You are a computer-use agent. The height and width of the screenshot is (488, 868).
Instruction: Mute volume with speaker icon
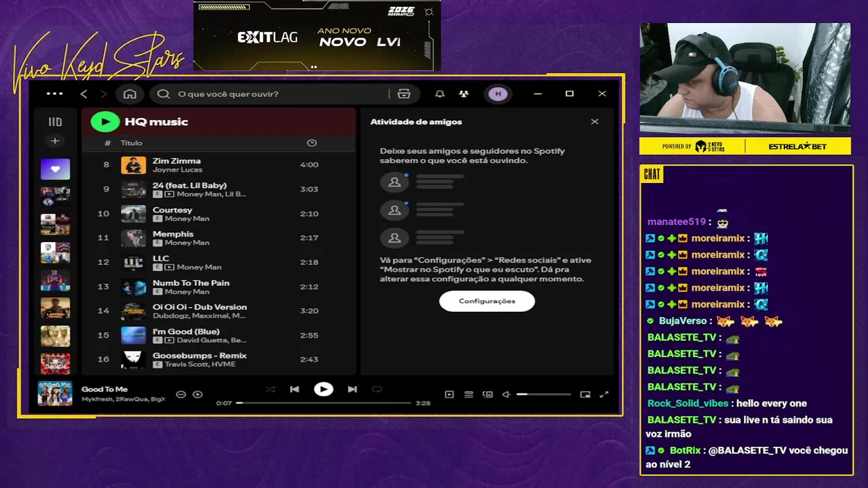pos(506,394)
